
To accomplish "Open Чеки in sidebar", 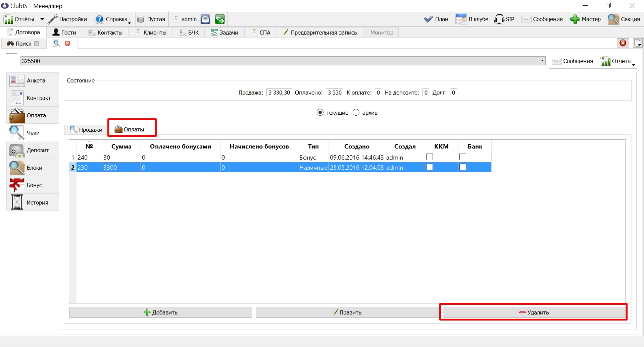I will pyautogui.click(x=33, y=133).
